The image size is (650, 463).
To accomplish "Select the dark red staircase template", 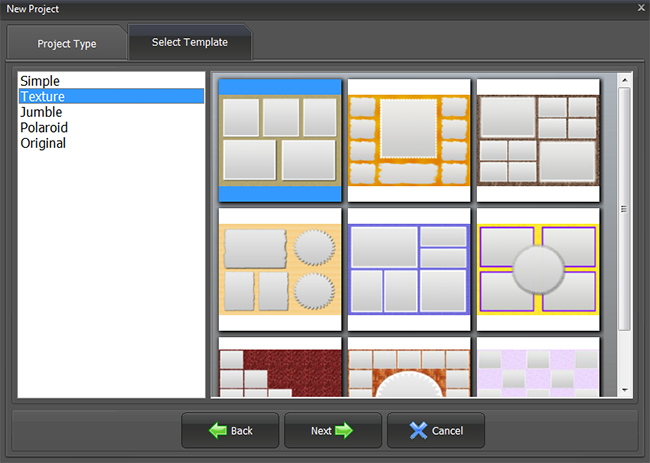I will pos(280,367).
